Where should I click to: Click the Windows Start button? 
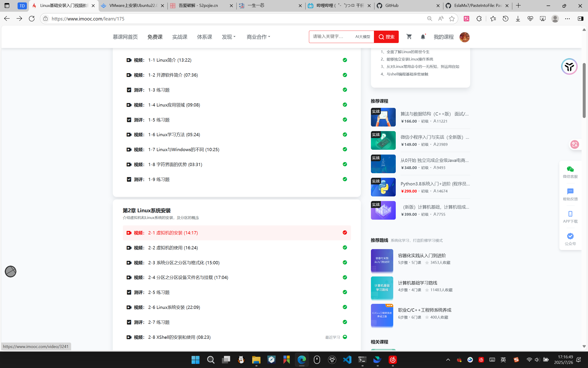[x=195, y=360]
